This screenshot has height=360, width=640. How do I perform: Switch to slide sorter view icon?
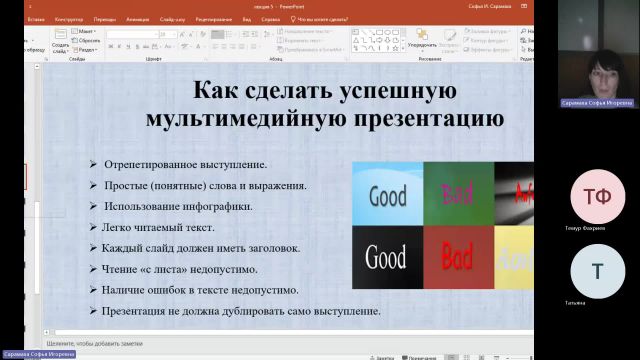[x=467, y=358]
